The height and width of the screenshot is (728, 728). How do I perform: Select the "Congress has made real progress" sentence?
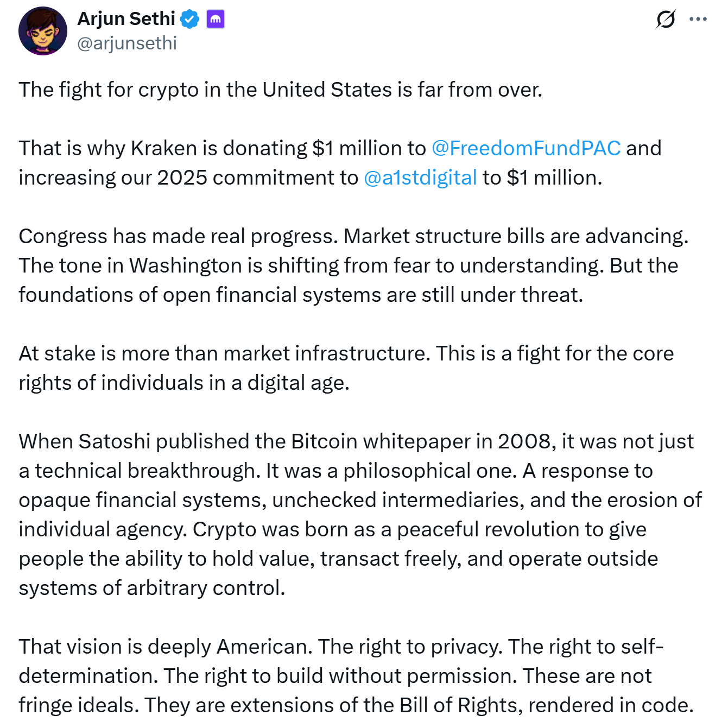(x=179, y=236)
